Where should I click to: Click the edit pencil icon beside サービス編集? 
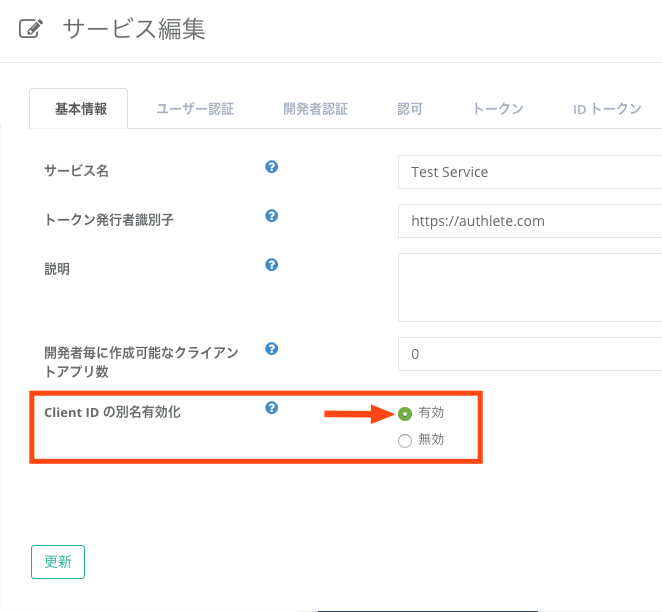pos(31,29)
